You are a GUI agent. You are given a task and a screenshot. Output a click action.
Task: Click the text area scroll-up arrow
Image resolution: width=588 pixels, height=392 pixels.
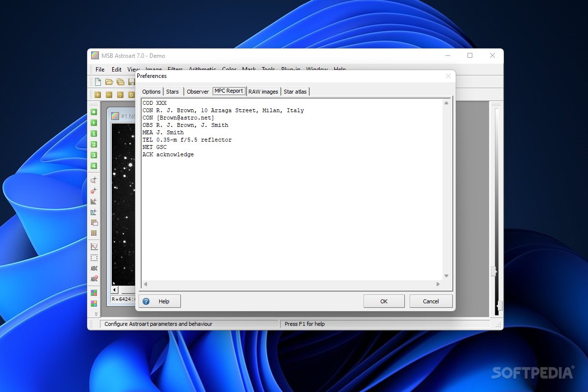(x=446, y=103)
